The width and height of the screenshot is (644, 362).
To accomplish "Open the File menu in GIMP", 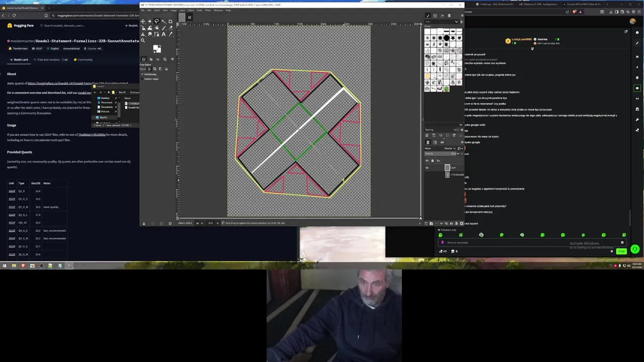I will coord(143,10).
